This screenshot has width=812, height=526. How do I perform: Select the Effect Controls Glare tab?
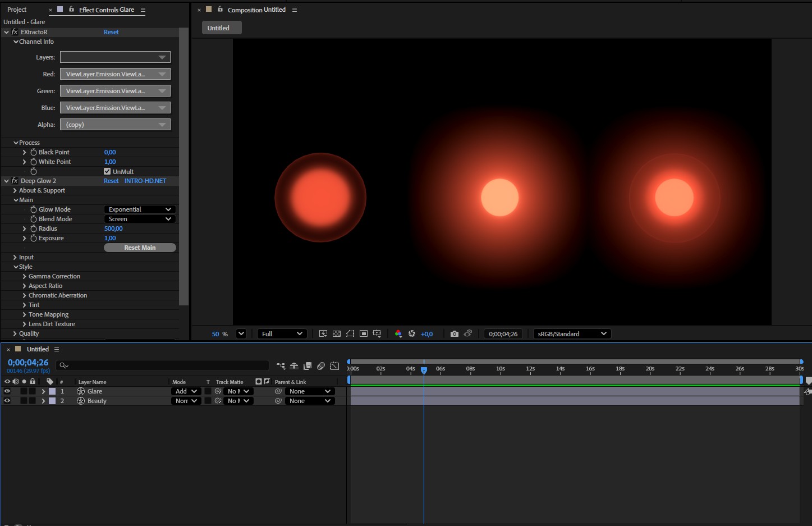pos(107,10)
